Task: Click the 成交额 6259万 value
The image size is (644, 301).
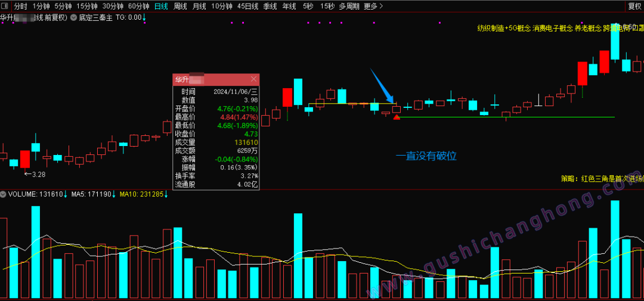Action: (x=246, y=151)
